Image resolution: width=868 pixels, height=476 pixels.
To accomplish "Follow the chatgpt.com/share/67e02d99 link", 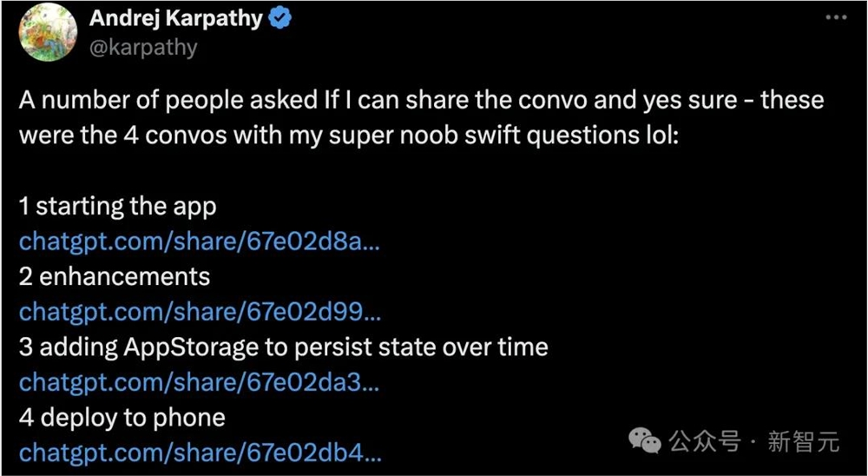I will (199, 312).
